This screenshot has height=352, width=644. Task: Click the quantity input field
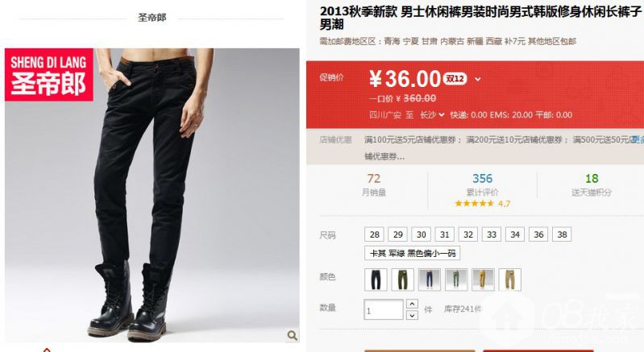coord(384,309)
